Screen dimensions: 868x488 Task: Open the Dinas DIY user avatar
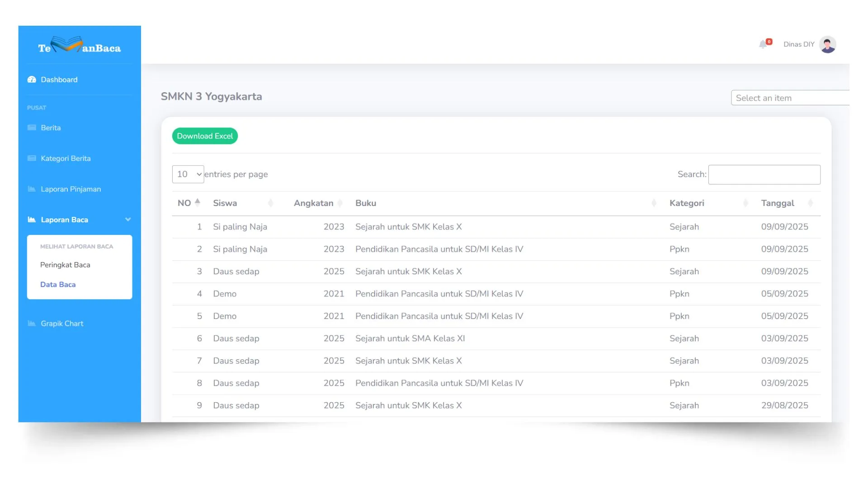827,44
